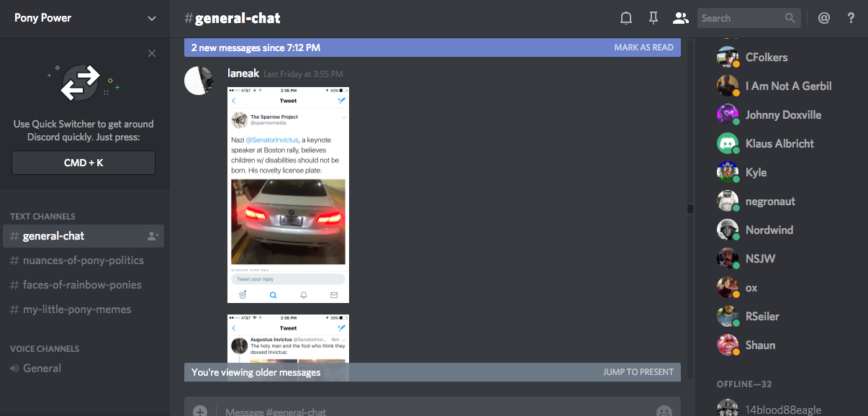Switch to nuances-of-pony-politics channel
This screenshot has height=416, width=868.
tap(83, 261)
